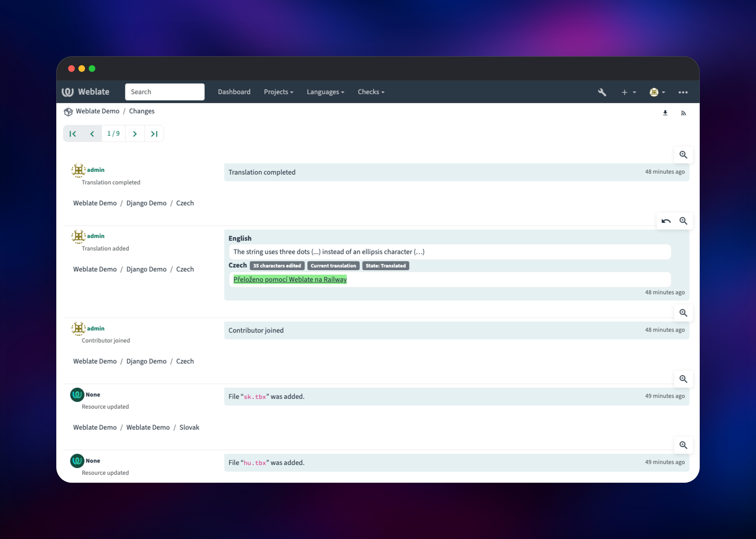This screenshot has height=539, width=756.
Task: Open the RSS feed icon
Action: [683, 113]
